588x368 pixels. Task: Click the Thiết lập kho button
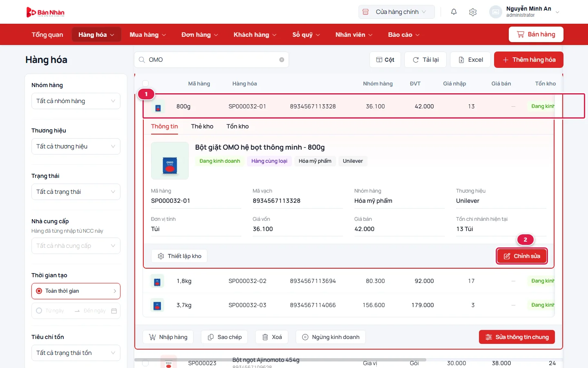pos(179,256)
